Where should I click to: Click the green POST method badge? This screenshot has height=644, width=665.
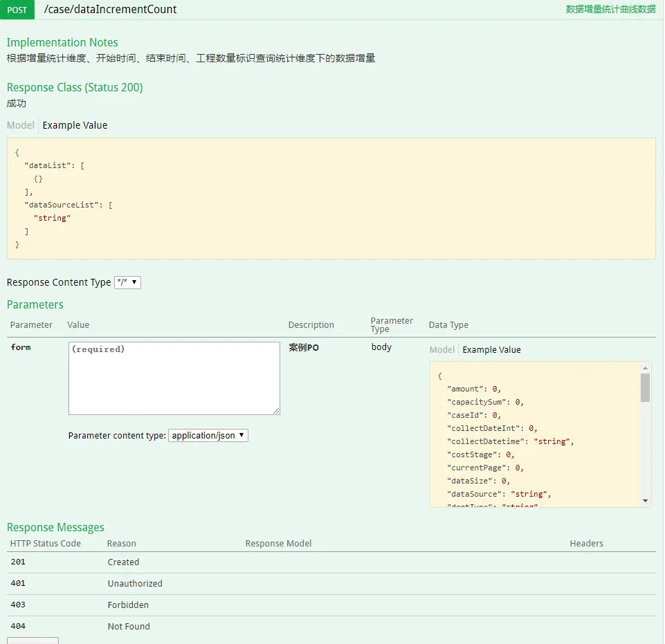tap(17, 9)
